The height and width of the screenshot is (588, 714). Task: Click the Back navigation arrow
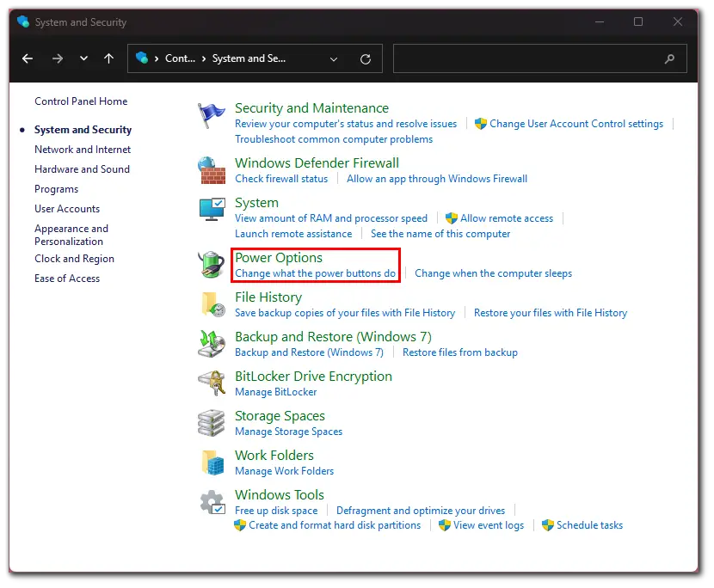pos(28,58)
